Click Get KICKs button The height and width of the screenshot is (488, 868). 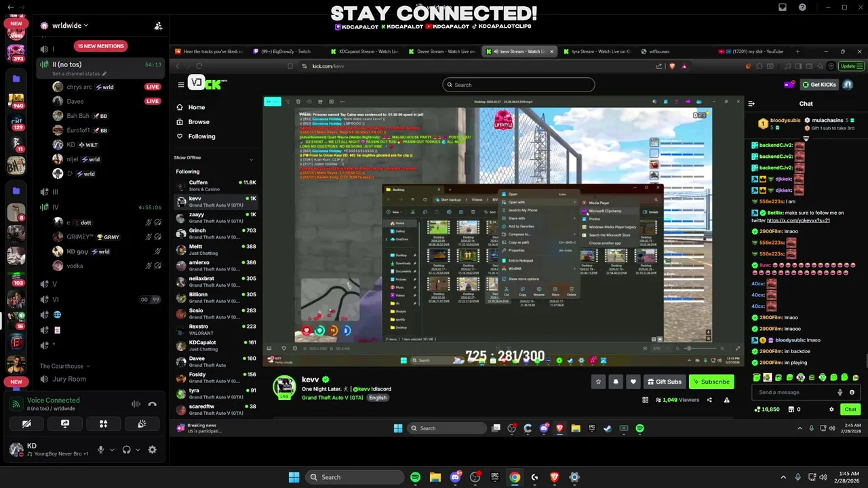click(x=819, y=85)
